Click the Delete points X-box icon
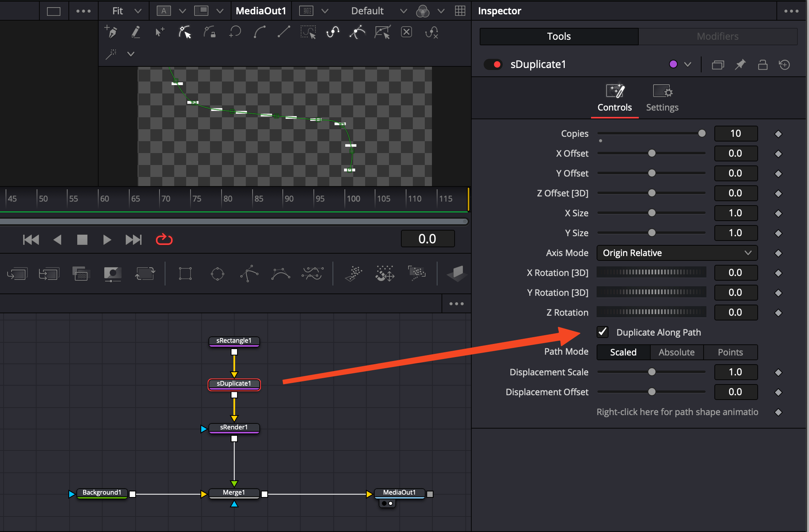This screenshot has height=532, width=809. pyautogui.click(x=406, y=32)
